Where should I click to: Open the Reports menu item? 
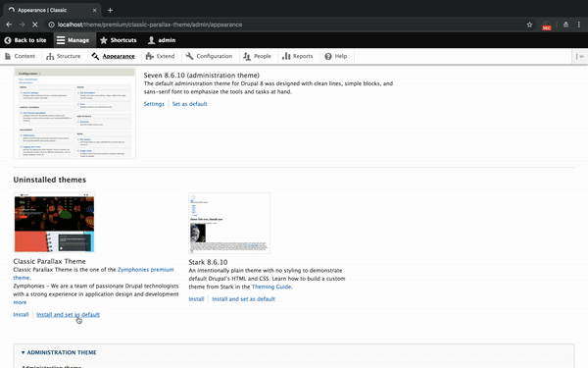pos(297,56)
